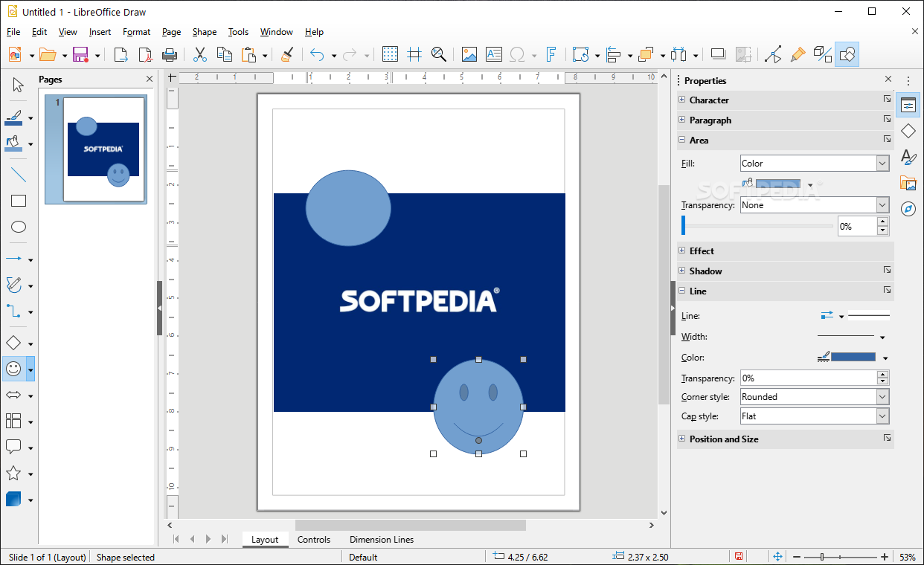Expand Position and Size section
Image resolution: width=924 pixels, height=565 pixels.
pos(681,439)
